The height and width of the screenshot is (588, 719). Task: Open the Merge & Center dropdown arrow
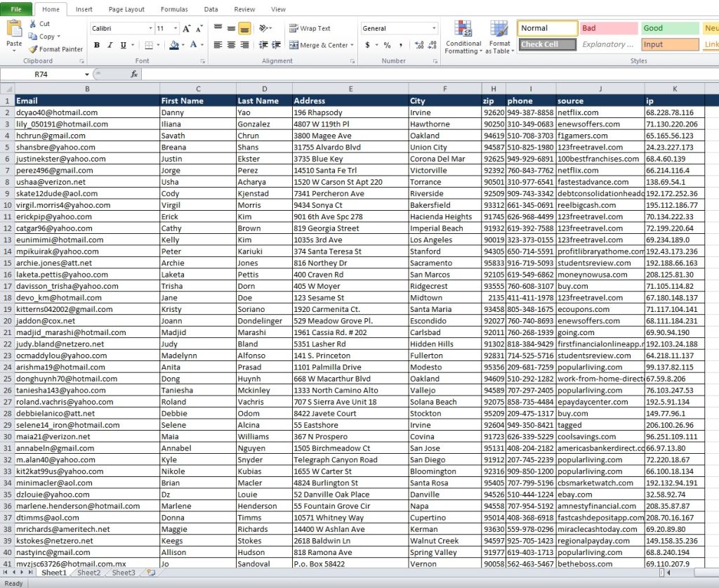pos(352,45)
